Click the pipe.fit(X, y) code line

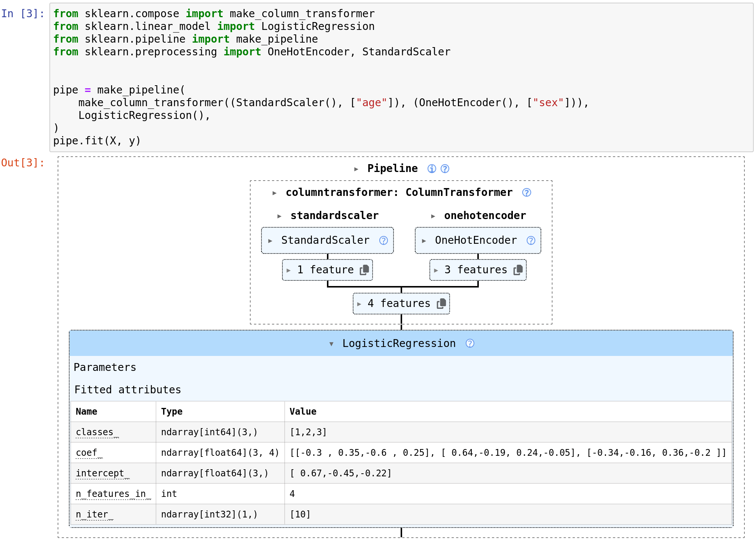tap(97, 141)
